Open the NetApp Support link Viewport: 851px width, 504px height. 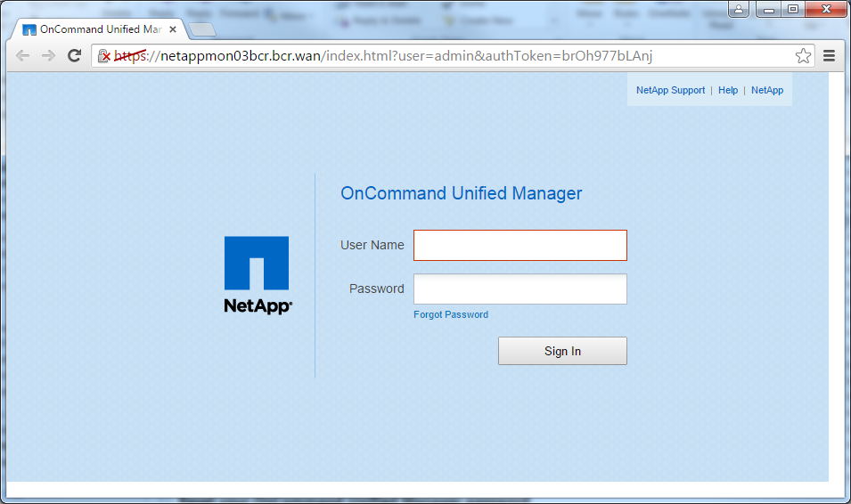tap(670, 90)
